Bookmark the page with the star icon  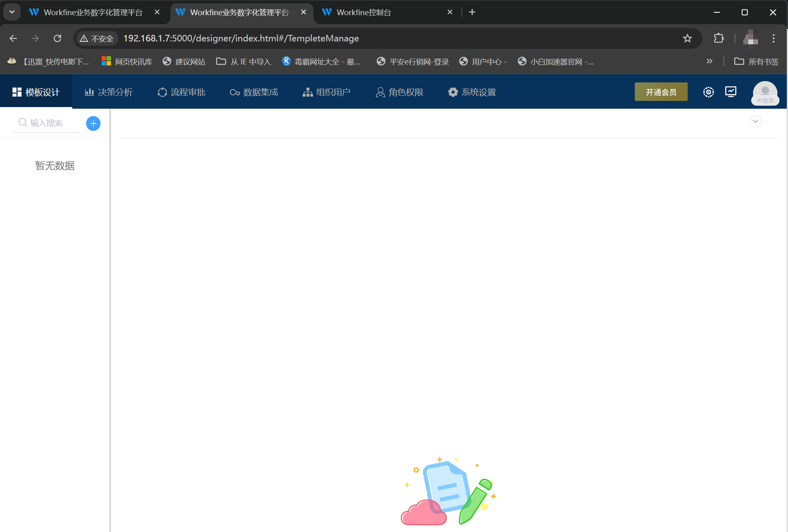(x=688, y=38)
